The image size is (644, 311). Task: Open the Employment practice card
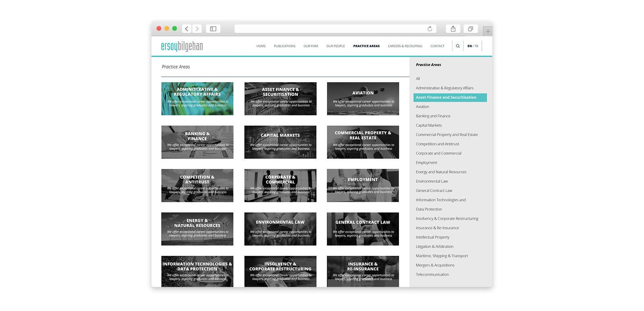363,185
